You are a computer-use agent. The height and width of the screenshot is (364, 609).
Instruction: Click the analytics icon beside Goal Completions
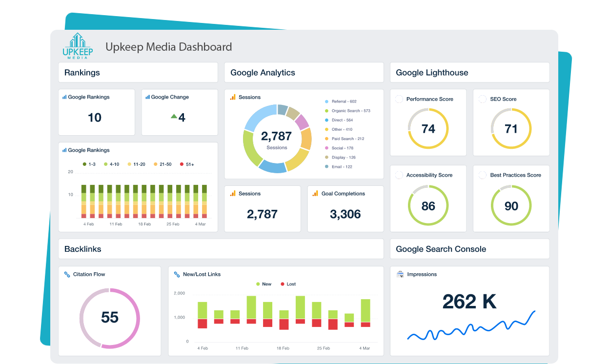coord(315,194)
